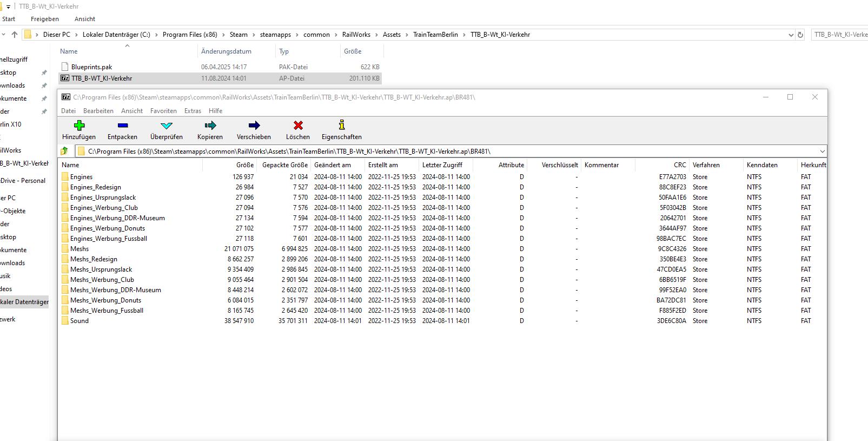Click the Entpacken minus icon

click(123, 126)
